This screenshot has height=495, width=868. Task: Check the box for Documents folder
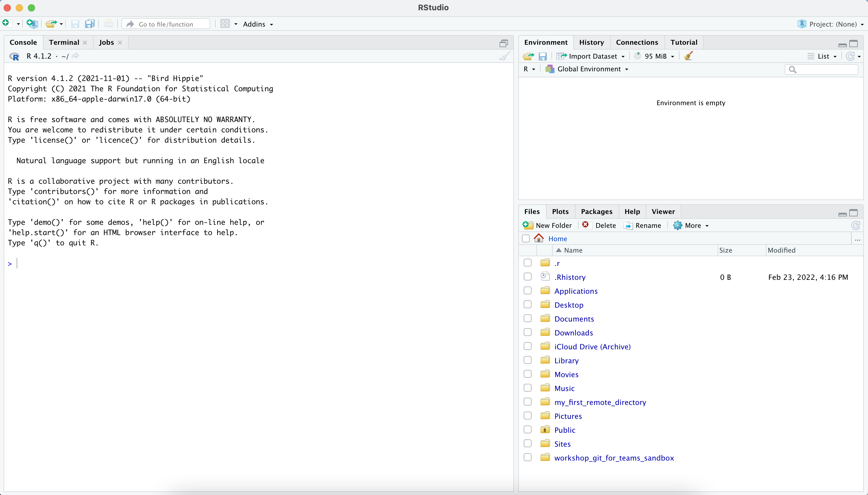pos(528,319)
